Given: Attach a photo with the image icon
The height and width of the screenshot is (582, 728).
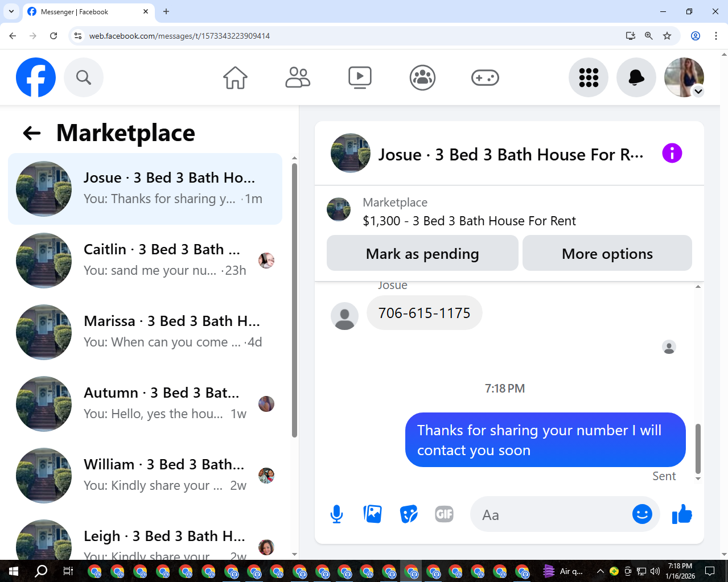Looking at the screenshot, I should tap(373, 514).
